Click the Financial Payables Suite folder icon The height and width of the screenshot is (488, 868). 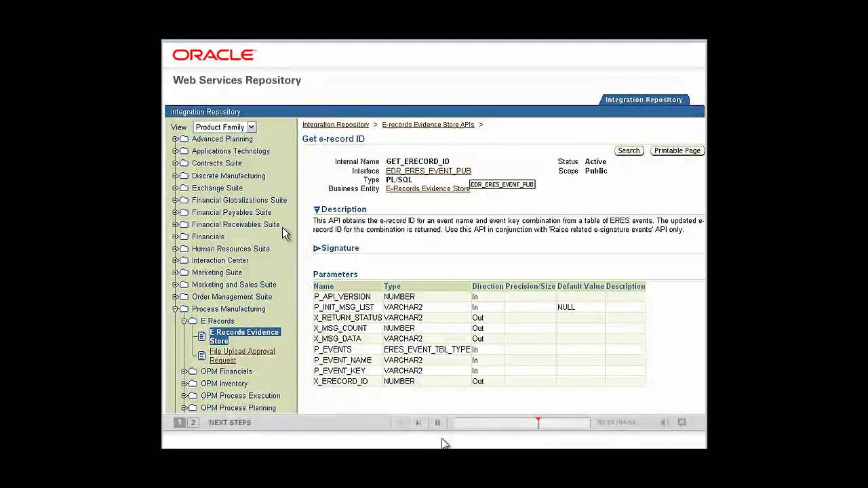pos(184,212)
